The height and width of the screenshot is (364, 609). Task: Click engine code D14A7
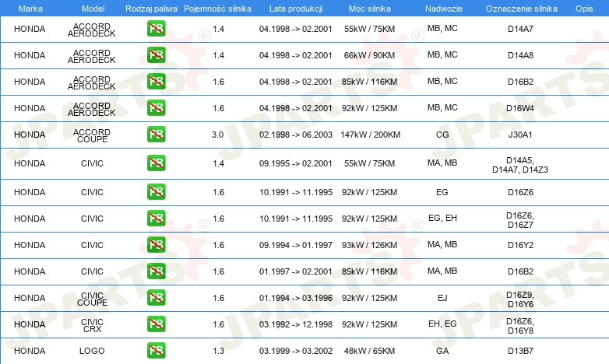click(x=520, y=29)
